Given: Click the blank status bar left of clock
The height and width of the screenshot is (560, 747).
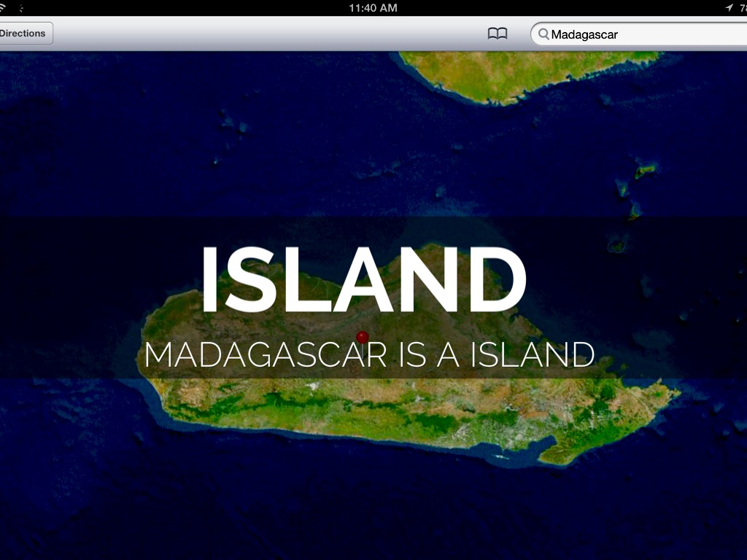Looking at the screenshot, I should (x=182, y=8).
